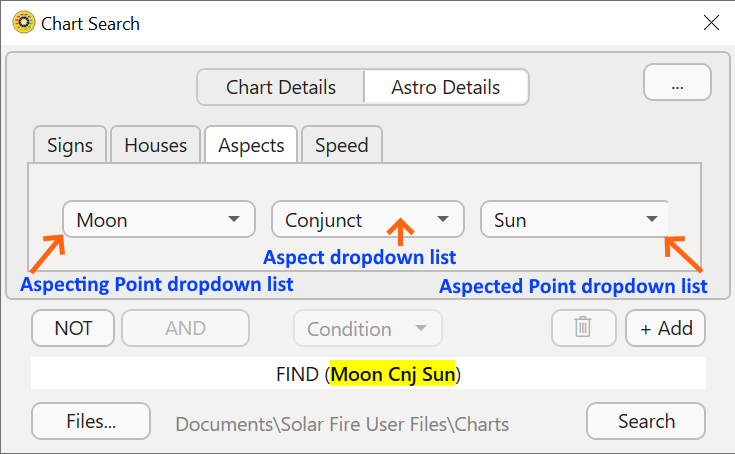Toggle the NOT operator button
This screenshot has height=454, width=735.
coord(73,328)
